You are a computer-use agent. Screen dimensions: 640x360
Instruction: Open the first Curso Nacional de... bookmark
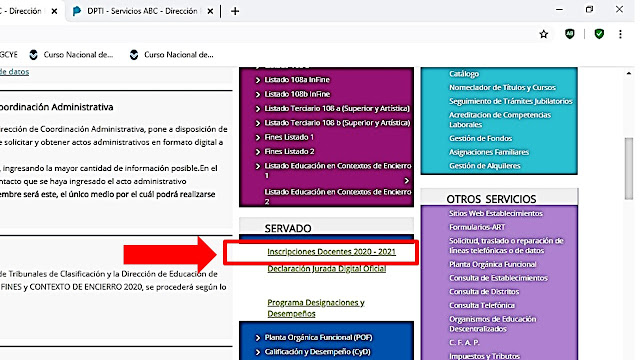[71, 55]
